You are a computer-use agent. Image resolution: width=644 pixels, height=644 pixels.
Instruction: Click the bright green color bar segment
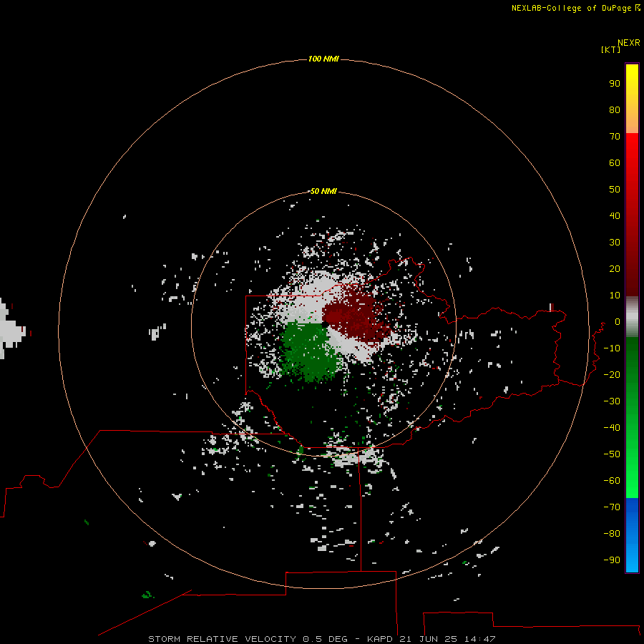(632, 418)
